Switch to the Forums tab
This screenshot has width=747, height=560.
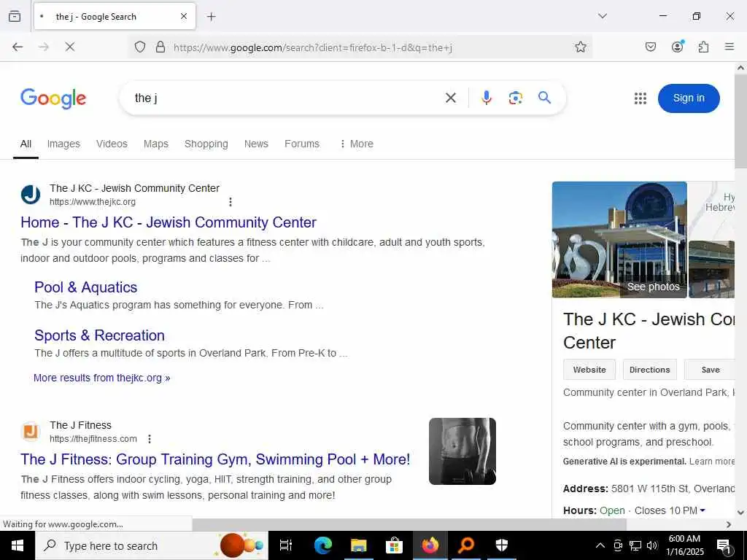tap(301, 144)
